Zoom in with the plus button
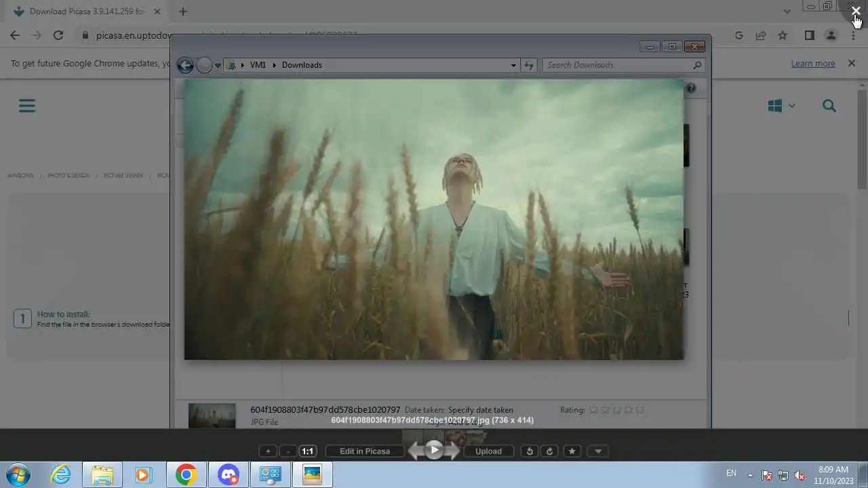The width and height of the screenshot is (868, 488). (268, 451)
